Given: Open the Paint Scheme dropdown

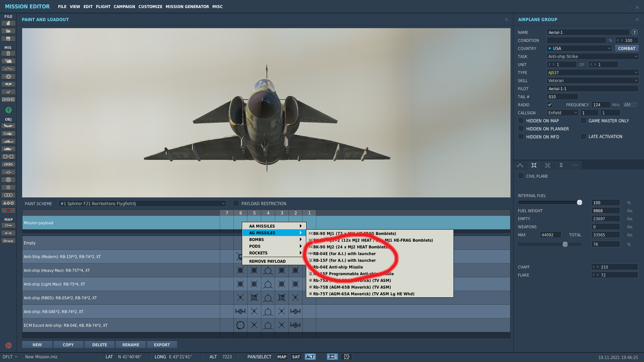Looking at the screenshot, I should tap(142, 203).
